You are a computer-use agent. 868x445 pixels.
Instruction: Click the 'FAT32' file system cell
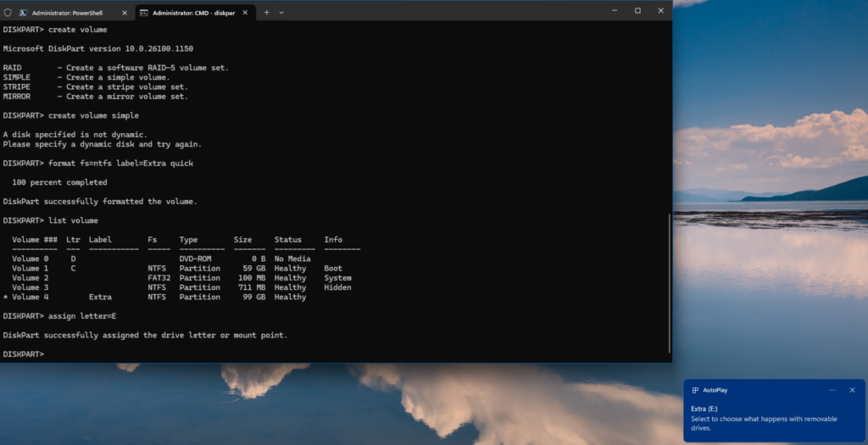point(159,278)
